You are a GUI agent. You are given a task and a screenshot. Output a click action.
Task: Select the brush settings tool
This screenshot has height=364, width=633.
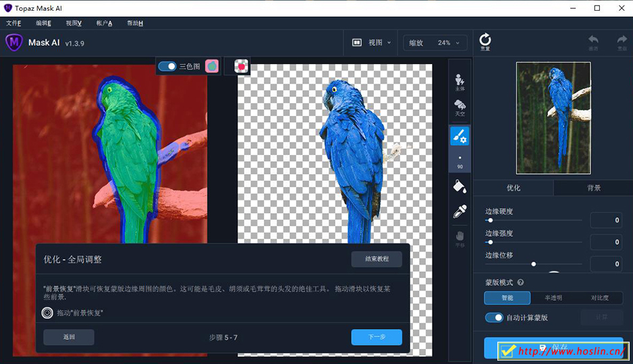tap(460, 136)
